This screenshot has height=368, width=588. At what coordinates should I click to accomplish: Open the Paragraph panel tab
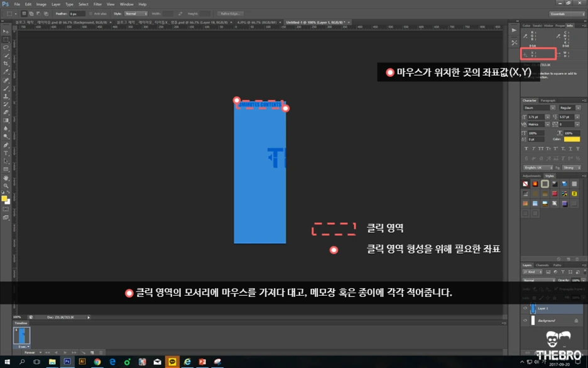[x=547, y=99]
